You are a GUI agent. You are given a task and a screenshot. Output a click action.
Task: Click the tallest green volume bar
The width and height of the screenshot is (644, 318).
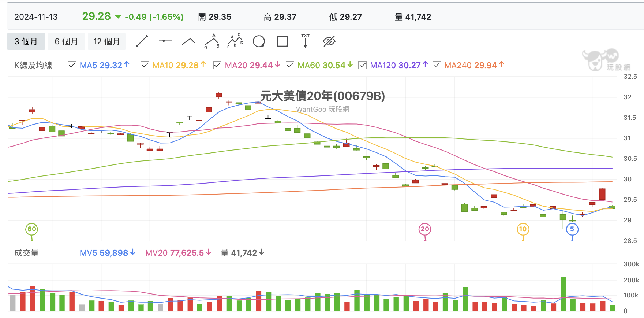(x=563, y=294)
